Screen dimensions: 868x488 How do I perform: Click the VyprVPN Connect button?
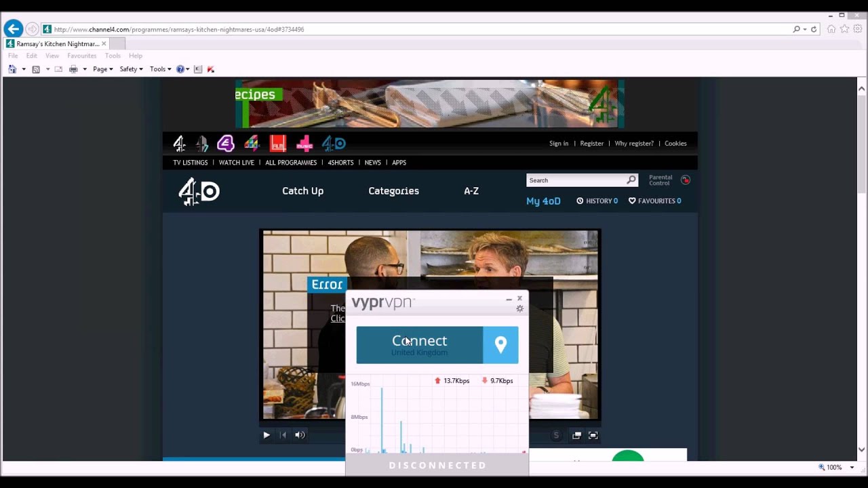point(420,345)
